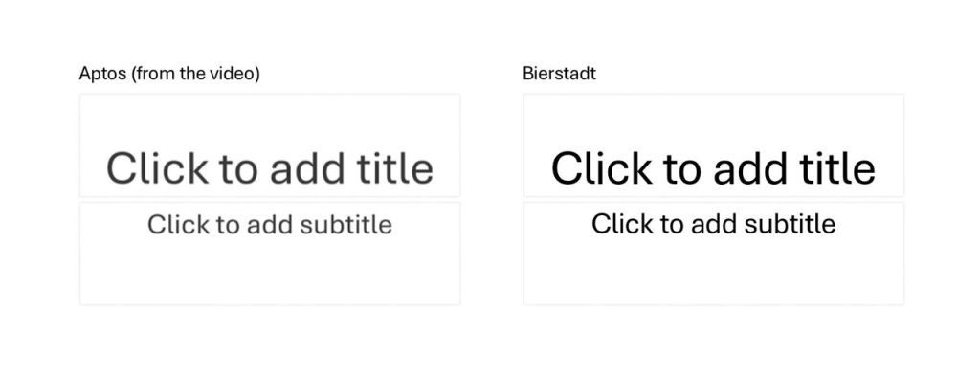The image size is (980, 377).
Task: Click the word 'subtitle' in Bierstadt sample
Action: [x=790, y=224]
